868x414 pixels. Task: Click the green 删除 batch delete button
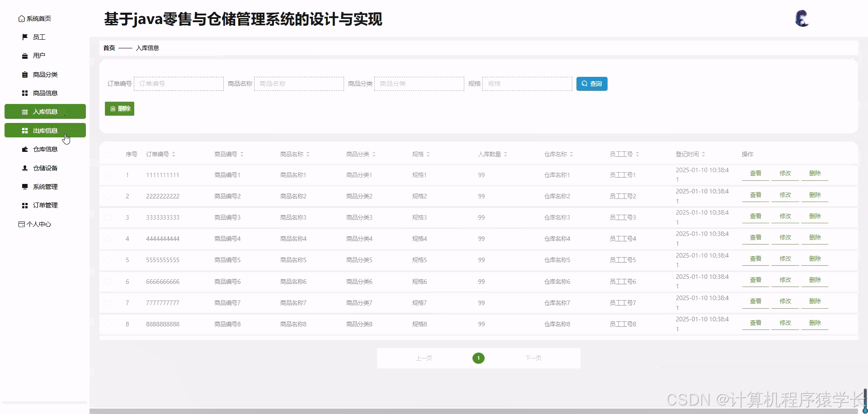click(119, 108)
